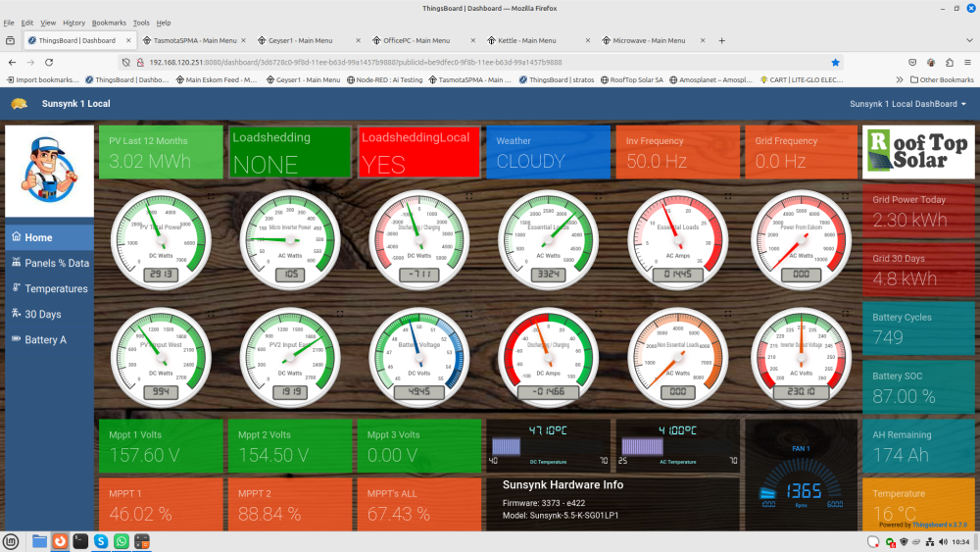Expand Essential Loads AC Watts gauge fullscreen
Viewport: 980px width, 552px height.
[x=598, y=196]
